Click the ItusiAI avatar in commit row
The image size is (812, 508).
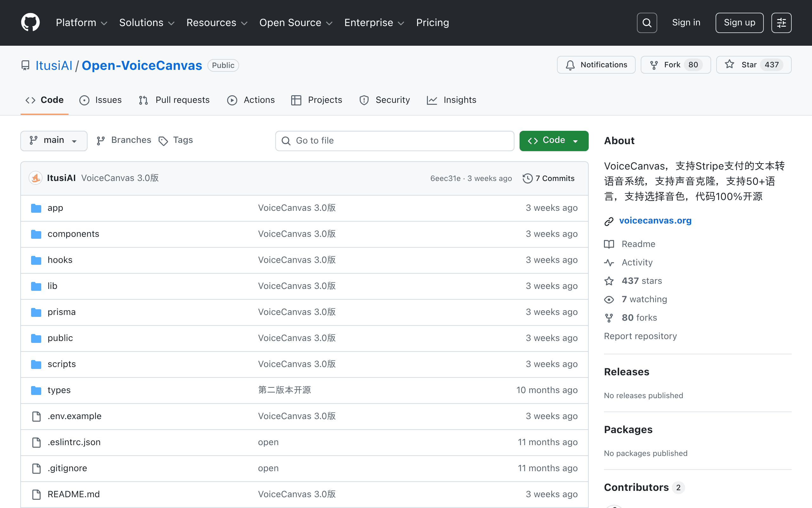pos(36,178)
